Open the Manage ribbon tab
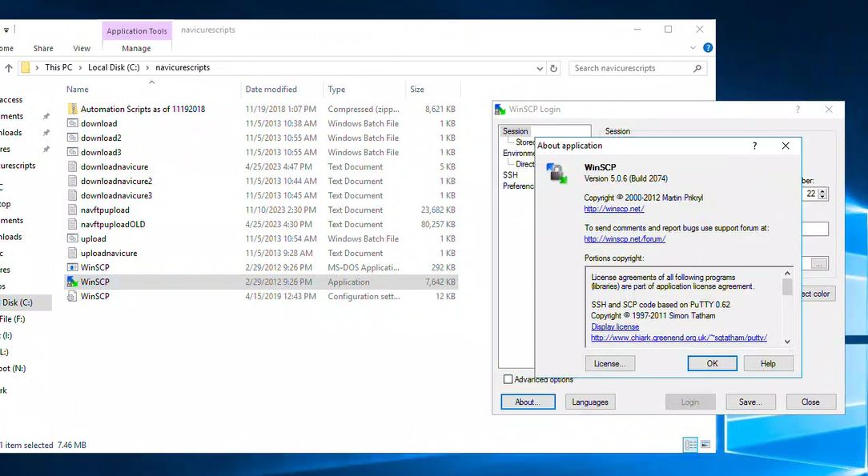The image size is (868, 476). coord(136,49)
